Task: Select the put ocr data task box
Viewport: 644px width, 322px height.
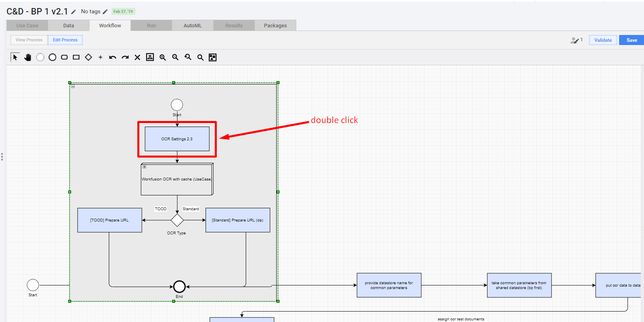Action: point(618,285)
